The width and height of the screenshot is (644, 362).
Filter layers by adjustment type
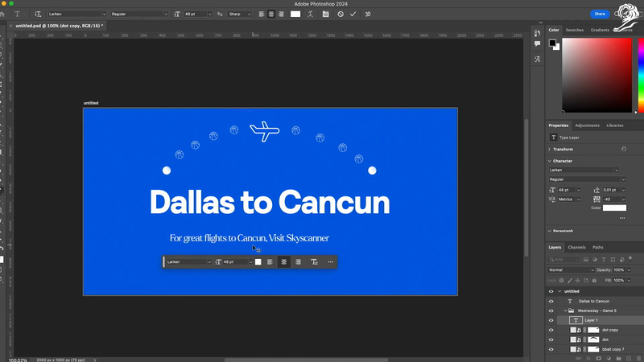point(595,259)
